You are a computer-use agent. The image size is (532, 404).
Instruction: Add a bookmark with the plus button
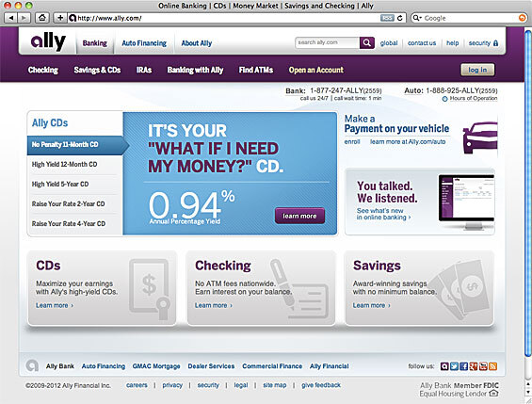click(60, 18)
